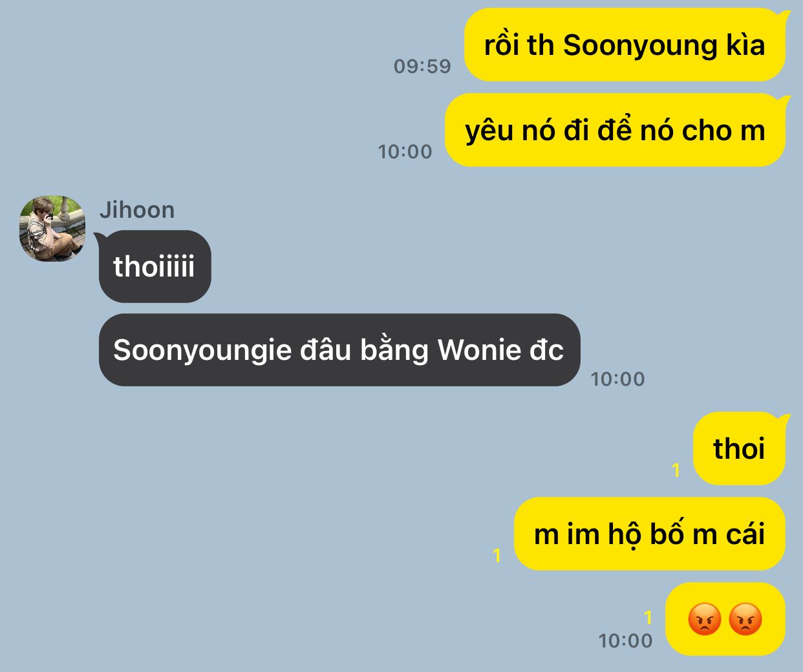803x672 pixels.
Task: Tap the 'Soonyoungie đâu bằng Wonie đc' message
Action: (339, 350)
